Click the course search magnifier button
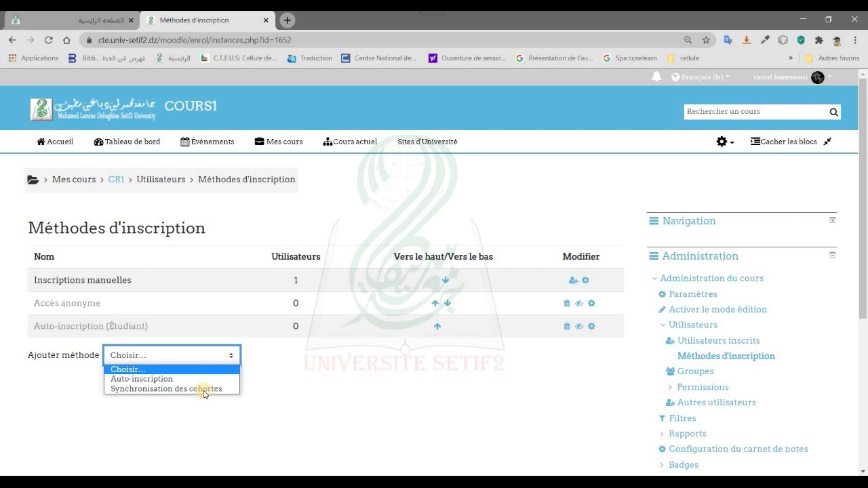The width and height of the screenshot is (868, 488). coord(833,112)
